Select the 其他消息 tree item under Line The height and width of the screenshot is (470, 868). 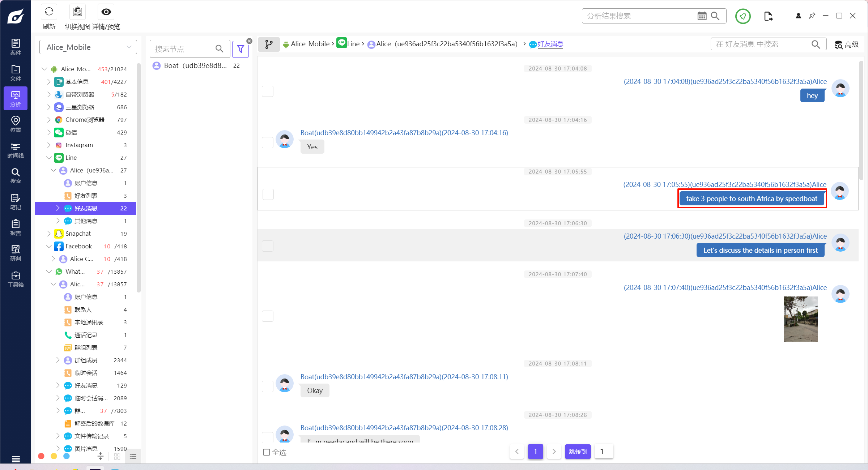point(86,221)
